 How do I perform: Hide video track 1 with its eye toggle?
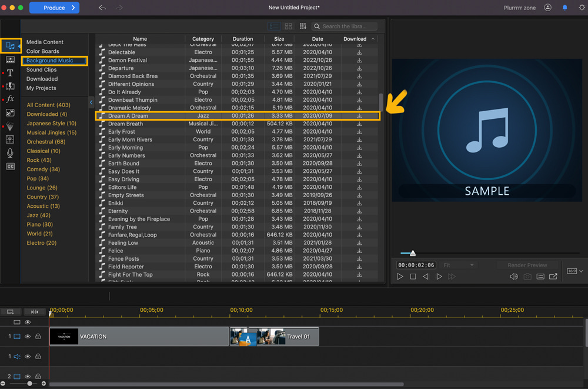click(27, 336)
